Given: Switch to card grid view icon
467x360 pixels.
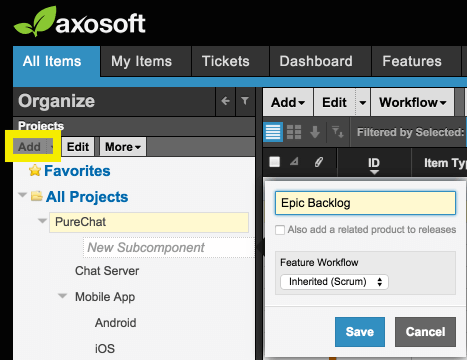Looking at the screenshot, I should click(294, 132).
